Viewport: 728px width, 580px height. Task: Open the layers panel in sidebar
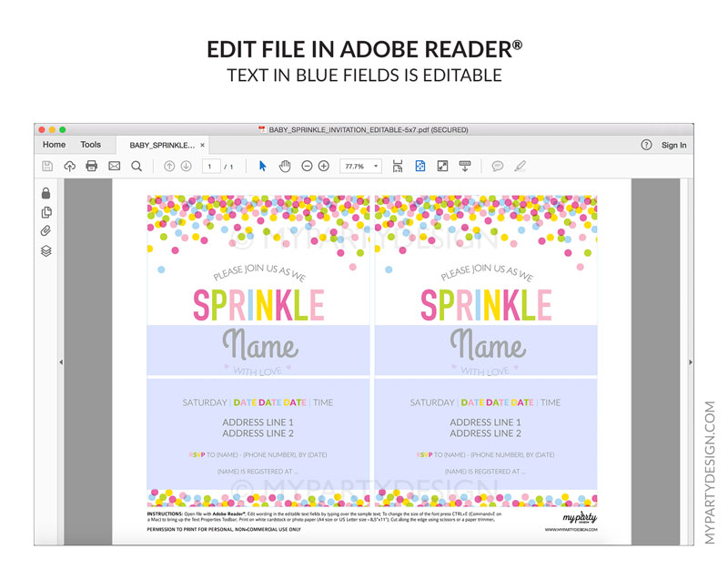pyautogui.click(x=46, y=251)
